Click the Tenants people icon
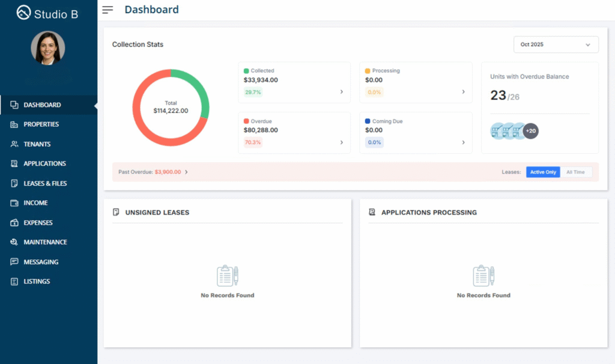This screenshot has width=615, height=364. click(14, 144)
